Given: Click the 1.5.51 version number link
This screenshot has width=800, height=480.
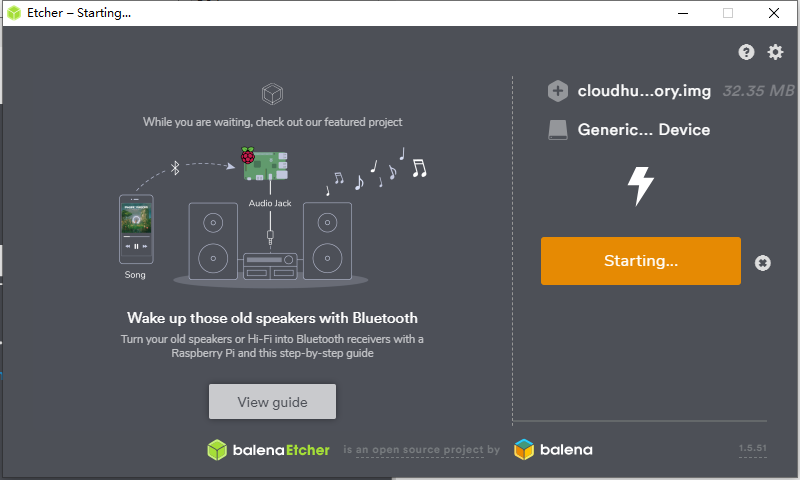Looking at the screenshot, I should coord(753,448).
